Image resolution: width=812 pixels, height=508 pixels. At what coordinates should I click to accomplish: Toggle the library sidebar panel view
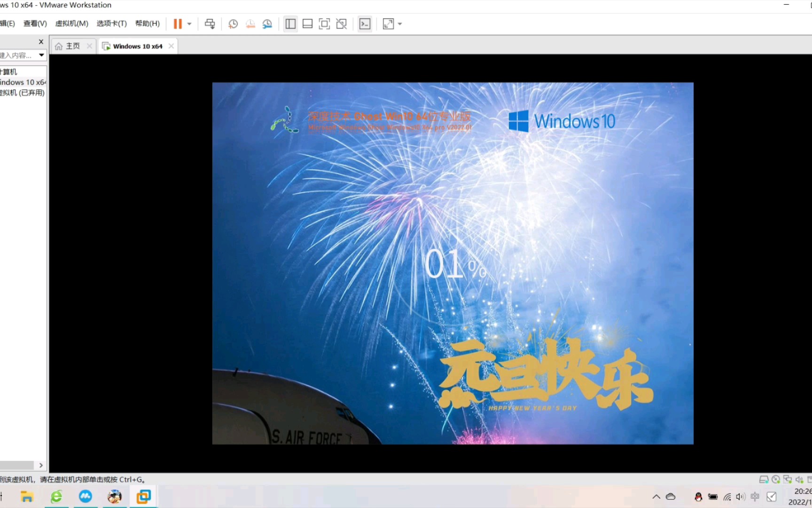coord(290,24)
